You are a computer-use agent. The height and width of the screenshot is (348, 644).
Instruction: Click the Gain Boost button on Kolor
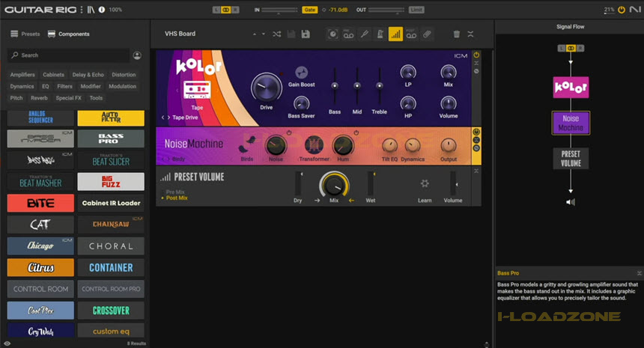pyautogui.click(x=301, y=73)
